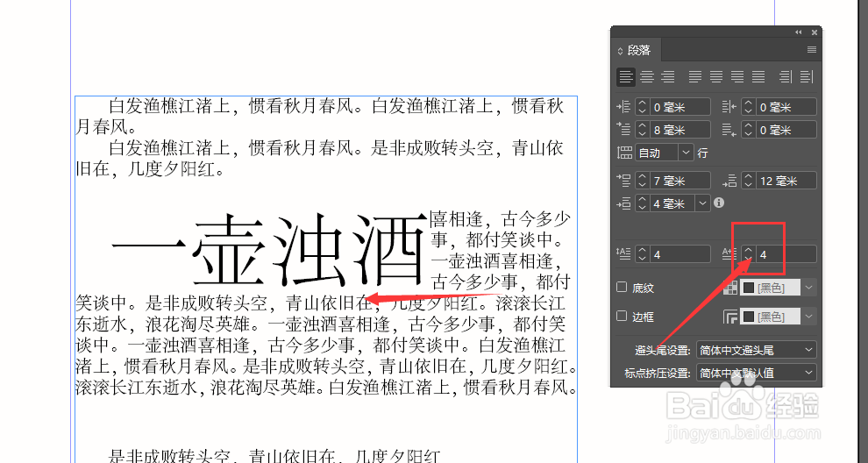Enable the 边框 border checkbox
868x463 pixels.
[622, 316]
